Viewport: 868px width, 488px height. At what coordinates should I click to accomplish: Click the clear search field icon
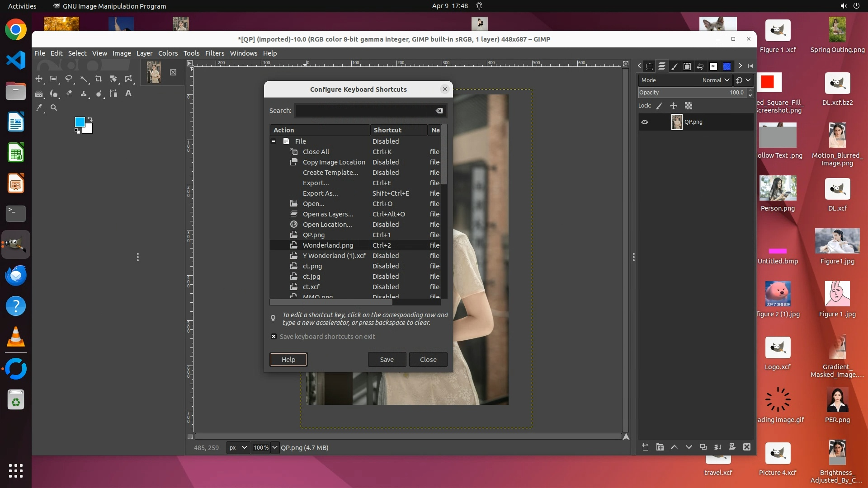[x=439, y=111]
